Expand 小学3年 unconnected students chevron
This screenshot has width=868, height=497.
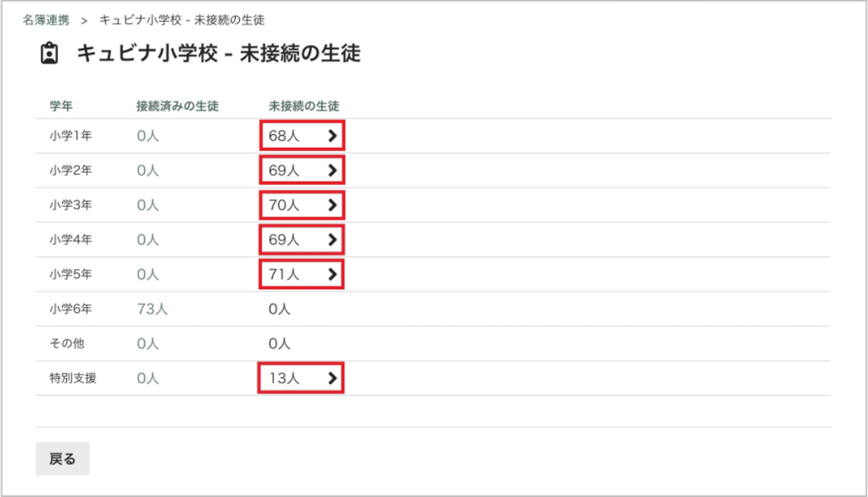pos(332,205)
